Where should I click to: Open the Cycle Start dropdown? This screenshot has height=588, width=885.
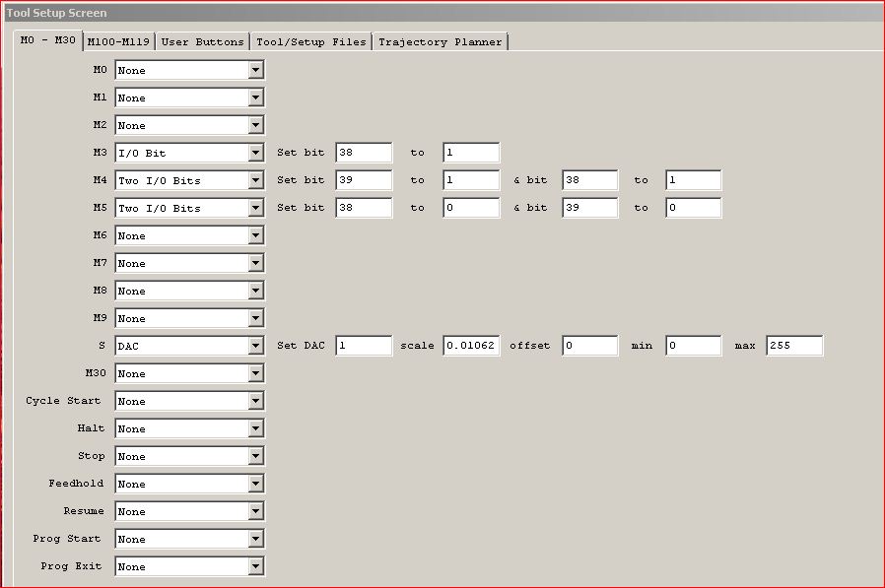click(x=255, y=402)
